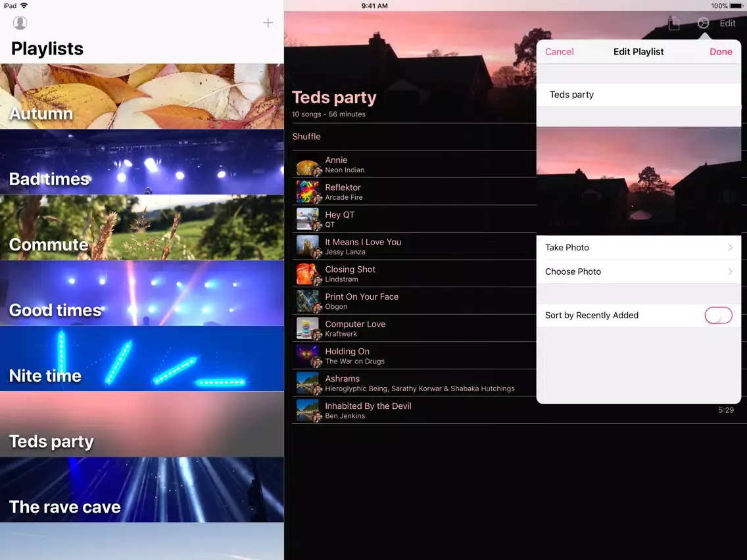Open Take Photo via its chevron
Screen dimensions: 747x560
point(731,247)
